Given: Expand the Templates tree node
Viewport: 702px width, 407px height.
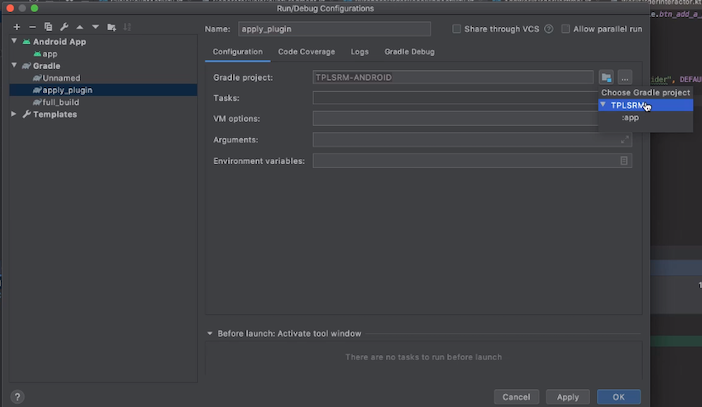Looking at the screenshot, I should (15, 114).
